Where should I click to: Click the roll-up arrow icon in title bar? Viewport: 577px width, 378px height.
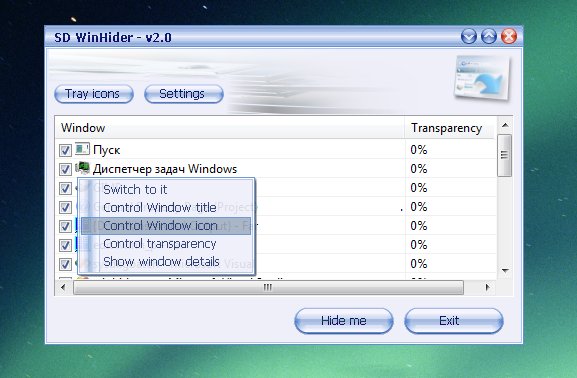point(489,36)
